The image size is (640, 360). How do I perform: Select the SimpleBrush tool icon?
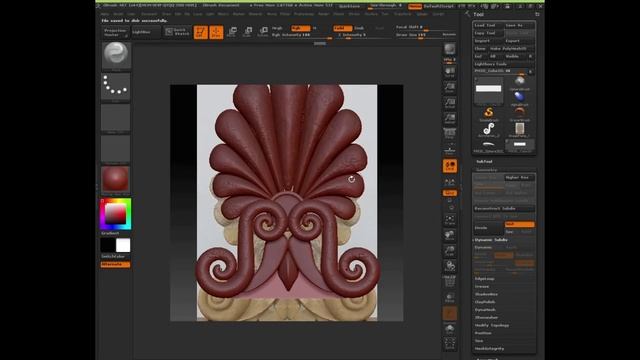pyautogui.click(x=489, y=113)
